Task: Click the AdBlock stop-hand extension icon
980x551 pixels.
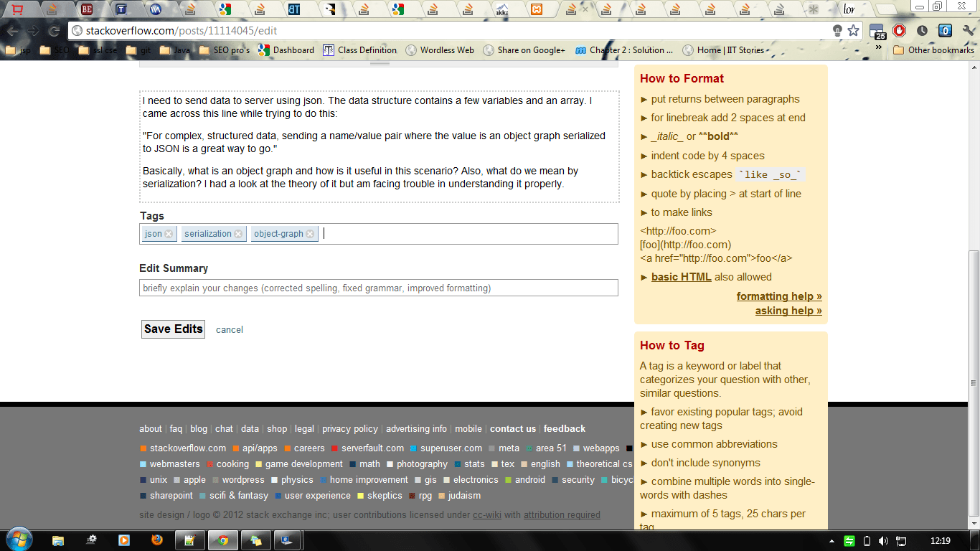Action: tap(899, 32)
